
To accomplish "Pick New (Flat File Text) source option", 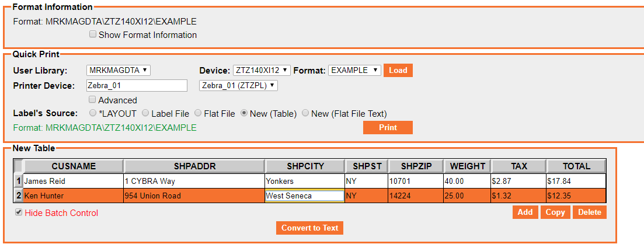I will pos(305,113).
